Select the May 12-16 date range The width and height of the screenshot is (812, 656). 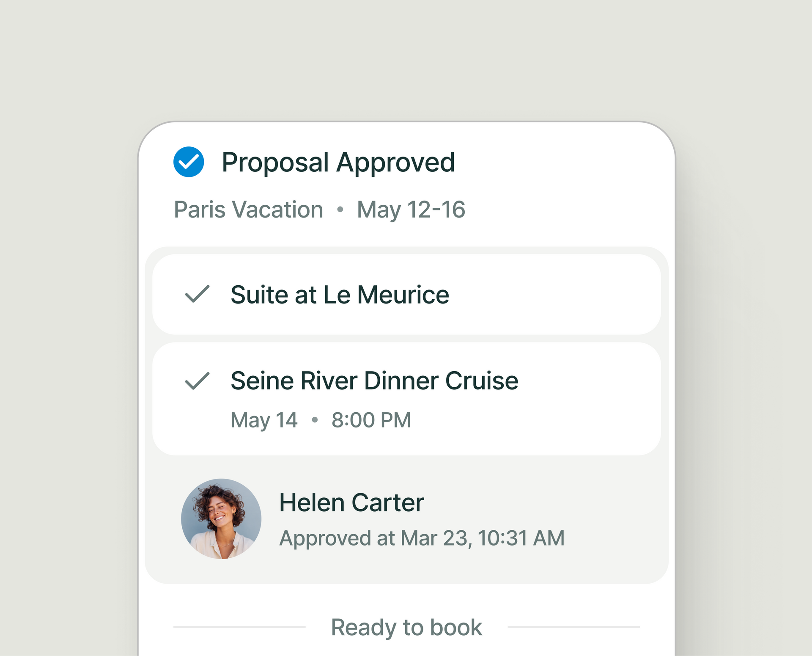click(411, 209)
